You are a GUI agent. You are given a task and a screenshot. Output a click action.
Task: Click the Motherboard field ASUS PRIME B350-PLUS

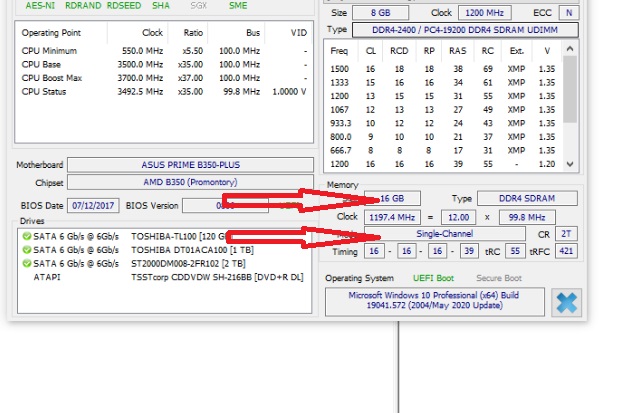click(x=190, y=165)
